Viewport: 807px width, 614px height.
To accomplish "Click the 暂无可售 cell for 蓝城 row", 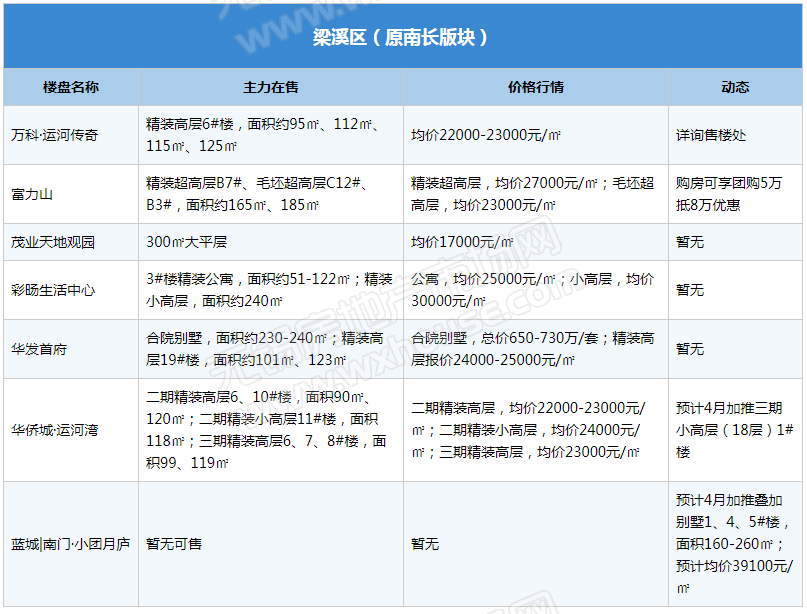I will [174, 544].
